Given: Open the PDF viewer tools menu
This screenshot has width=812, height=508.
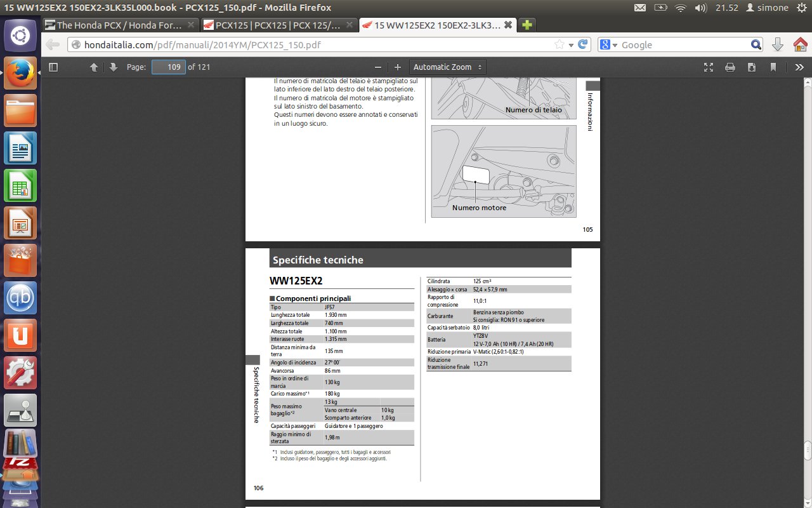Looking at the screenshot, I should (x=799, y=67).
